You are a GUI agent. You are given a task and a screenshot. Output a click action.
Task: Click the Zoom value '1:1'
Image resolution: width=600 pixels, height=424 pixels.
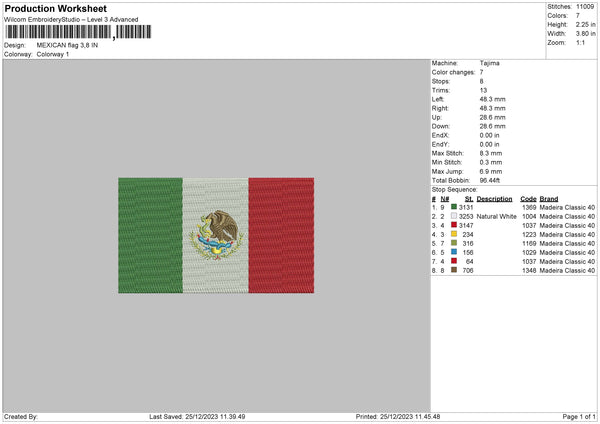point(580,42)
